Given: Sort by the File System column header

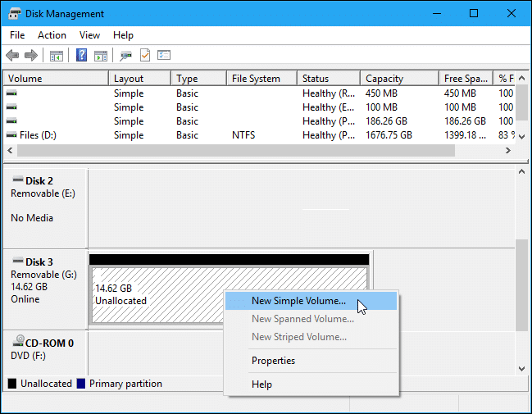Looking at the screenshot, I should [256, 79].
